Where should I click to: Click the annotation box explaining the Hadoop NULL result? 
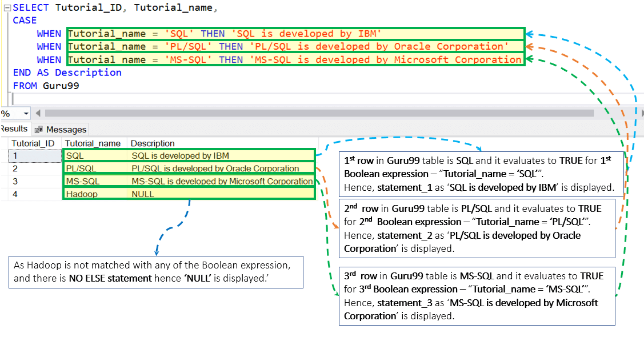pyautogui.click(x=155, y=272)
